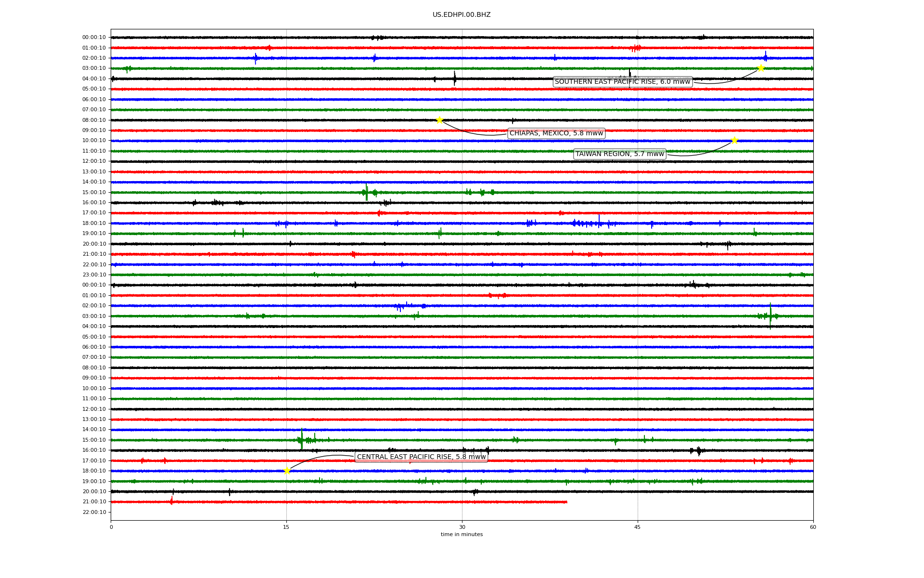Click the yellow star for the Taiwan Region event
924x578 pixels.
pyautogui.click(x=734, y=140)
